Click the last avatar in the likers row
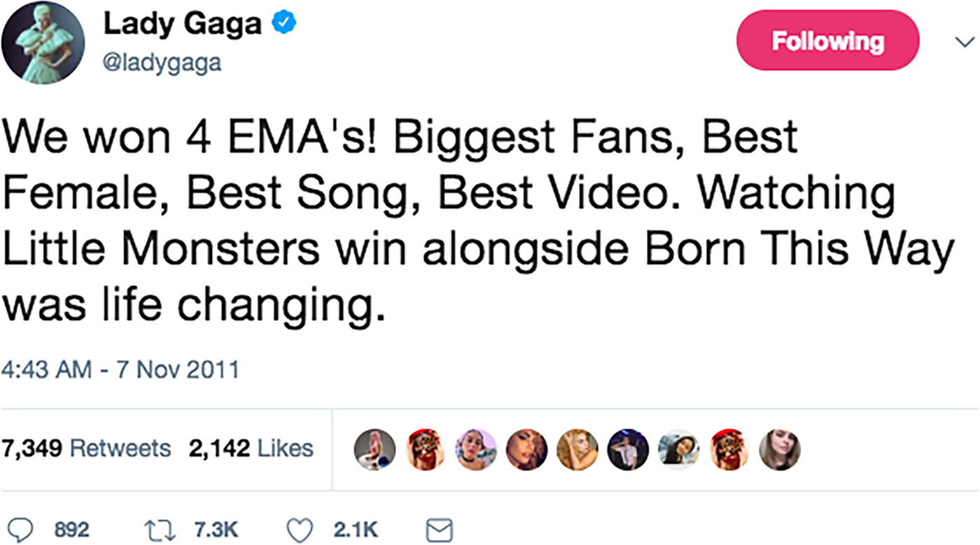The image size is (980, 545). tap(781, 449)
